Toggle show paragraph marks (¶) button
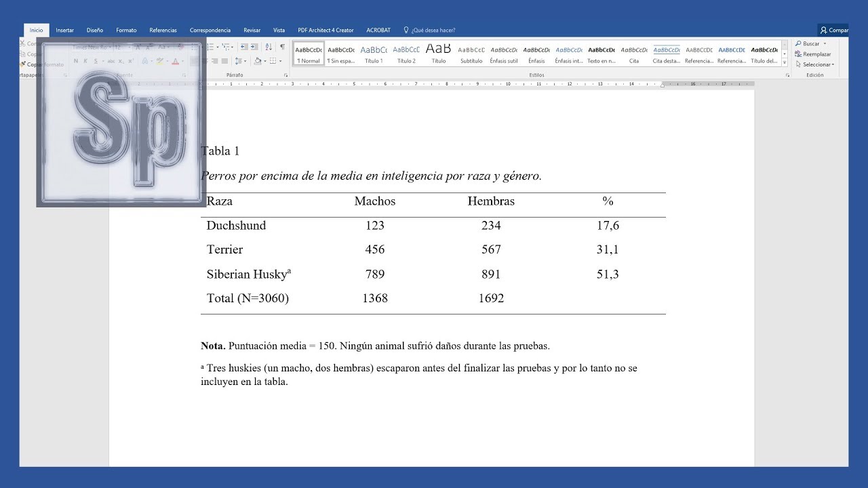This screenshot has width=868, height=488. [x=282, y=47]
